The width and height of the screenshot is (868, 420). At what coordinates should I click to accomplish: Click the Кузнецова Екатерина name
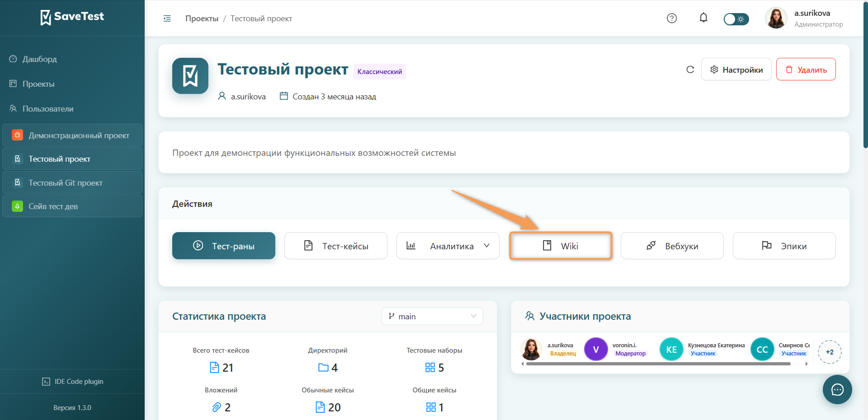pos(716,345)
